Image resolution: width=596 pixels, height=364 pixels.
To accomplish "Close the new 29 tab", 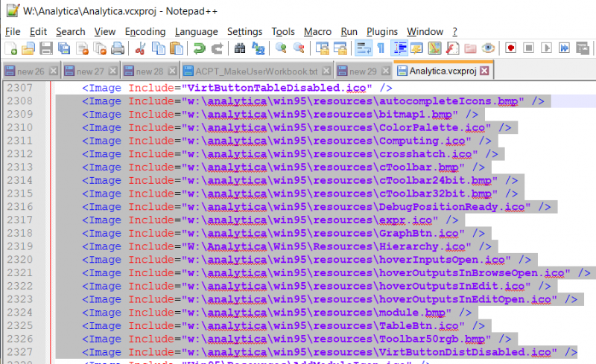I will coord(386,71).
